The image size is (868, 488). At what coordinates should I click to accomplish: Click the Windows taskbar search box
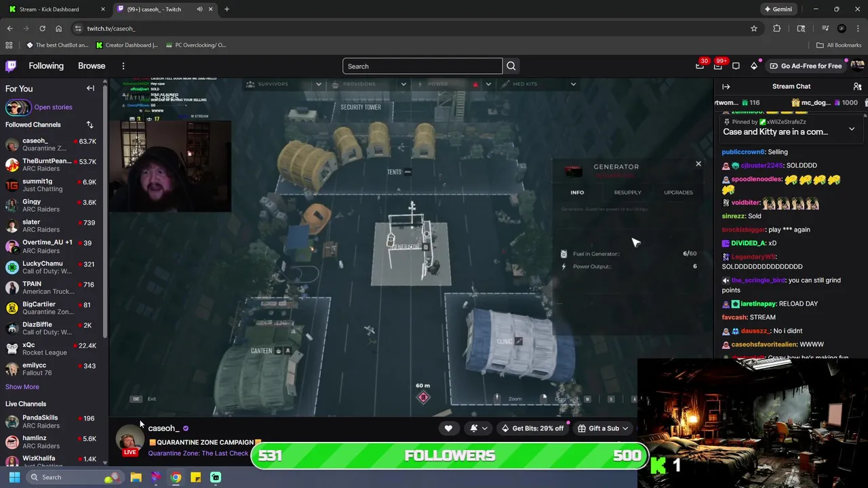75,477
